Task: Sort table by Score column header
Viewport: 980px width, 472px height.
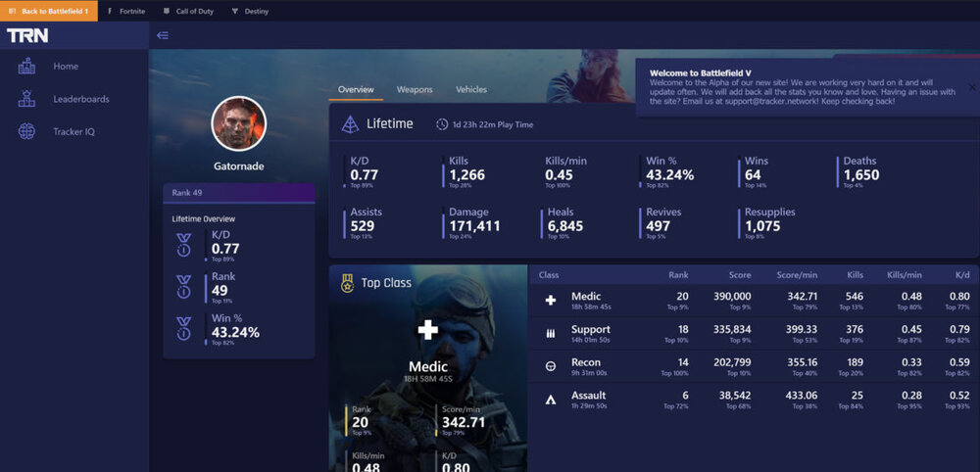Action: click(739, 275)
